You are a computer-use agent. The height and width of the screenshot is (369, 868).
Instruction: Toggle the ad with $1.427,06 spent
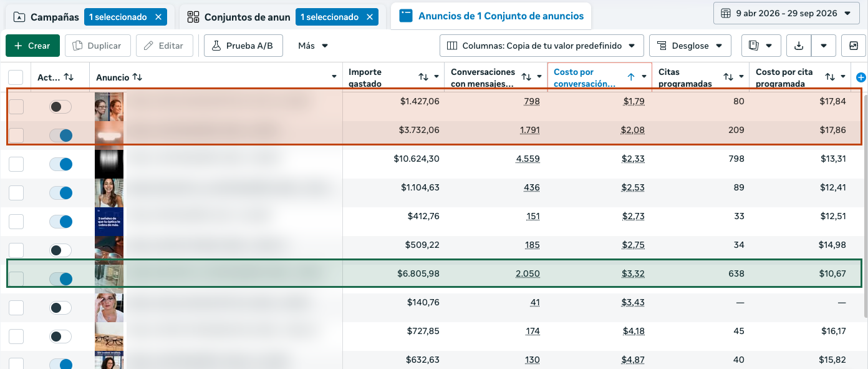61,107
